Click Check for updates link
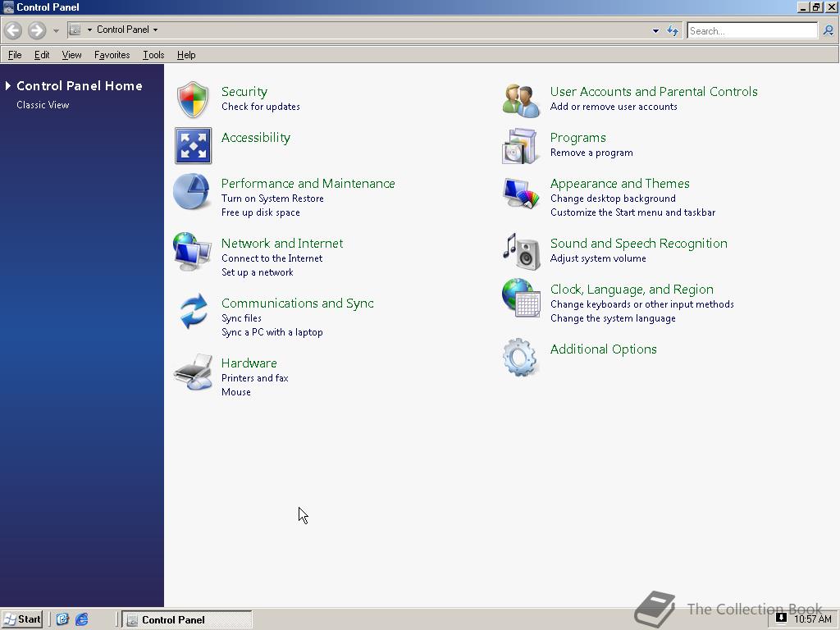The width and height of the screenshot is (840, 630). pos(261,107)
